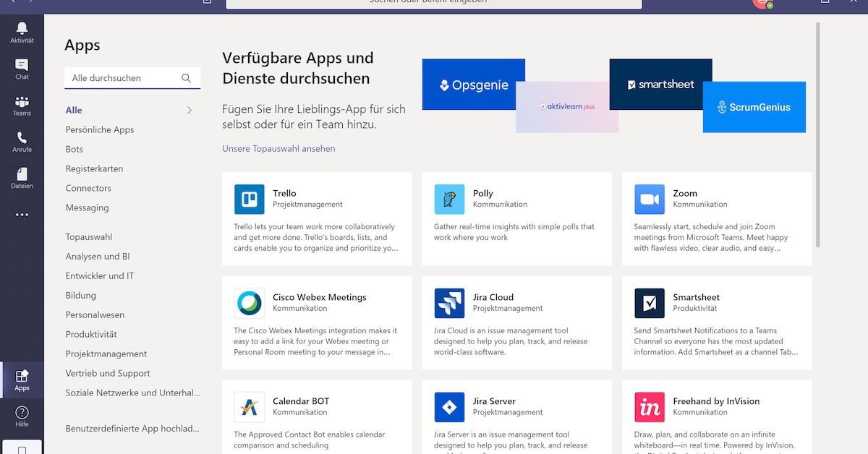The width and height of the screenshot is (868, 454).
Task: Select the Projektmanagement category
Action: click(106, 354)
